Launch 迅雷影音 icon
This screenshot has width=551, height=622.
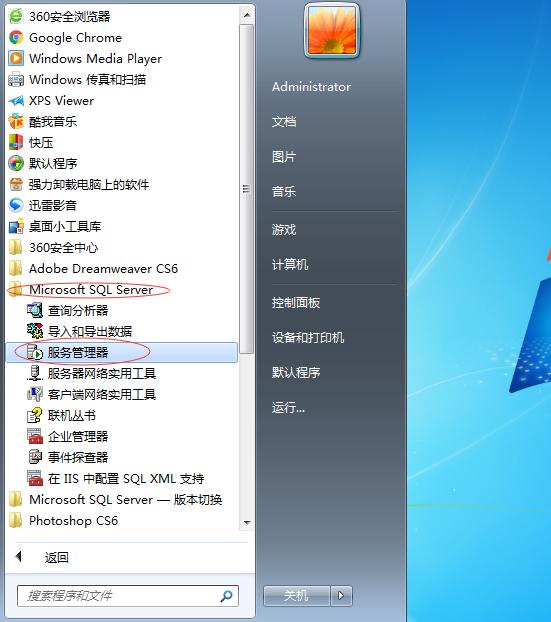[16, 205]
